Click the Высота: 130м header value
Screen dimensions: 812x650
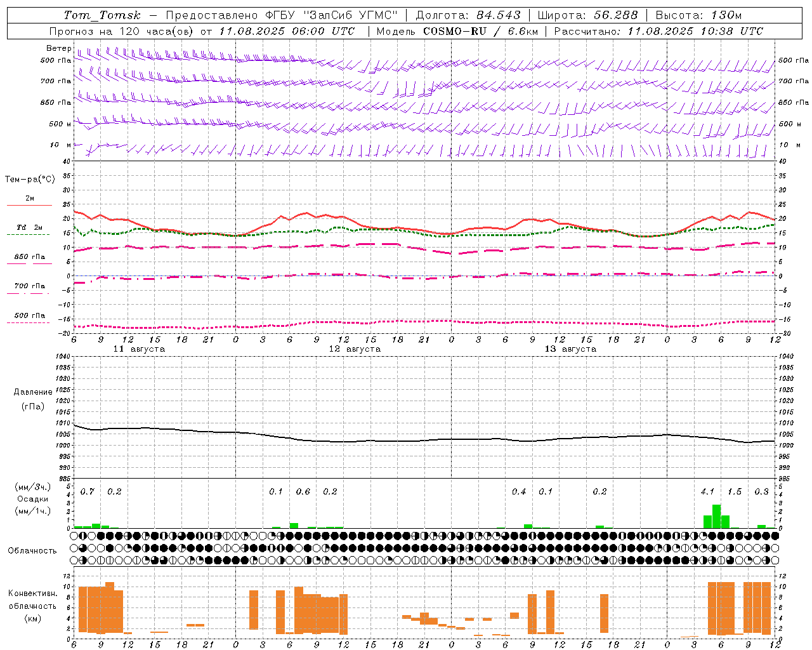(698, 15)
